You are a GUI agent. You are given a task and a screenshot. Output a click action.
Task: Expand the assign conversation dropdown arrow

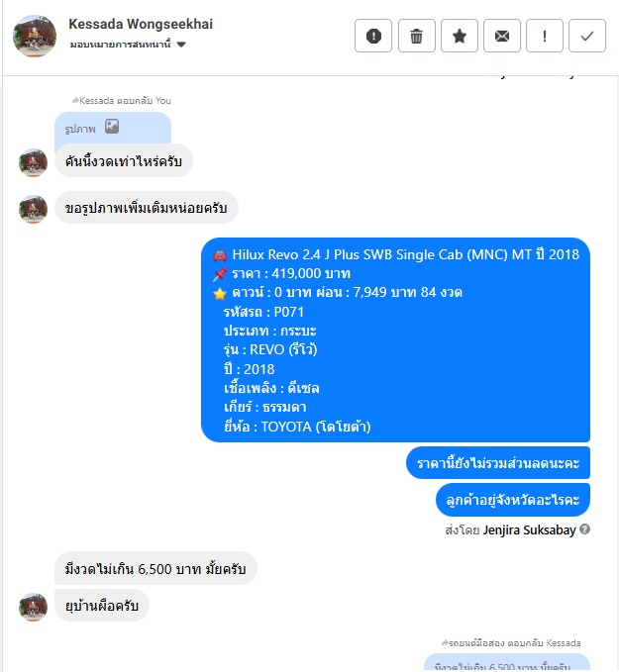(181, 45)
